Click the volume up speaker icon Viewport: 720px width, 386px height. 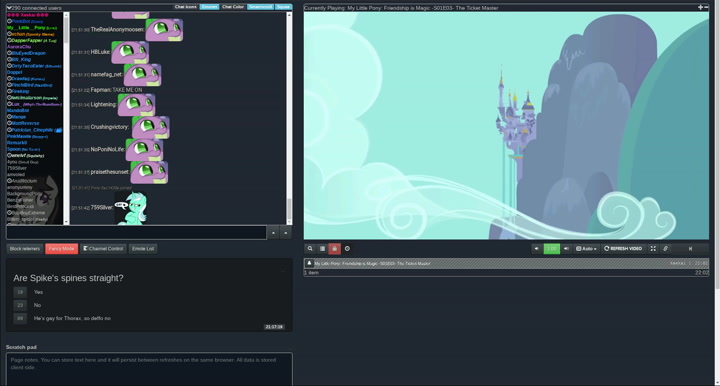click(566, 248)
